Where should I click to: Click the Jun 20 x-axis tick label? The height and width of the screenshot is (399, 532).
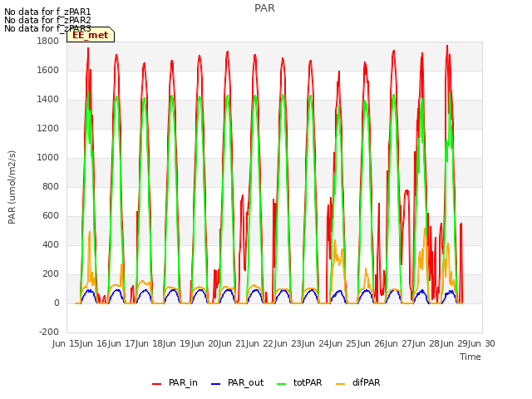[x=205, y=343]
